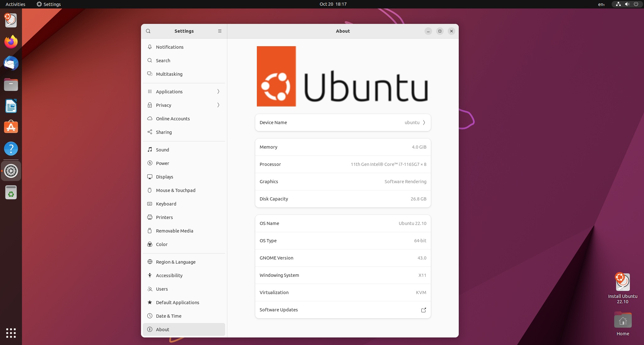
Task: Select the Power settings icon
Action: click(x=150, y=163)
